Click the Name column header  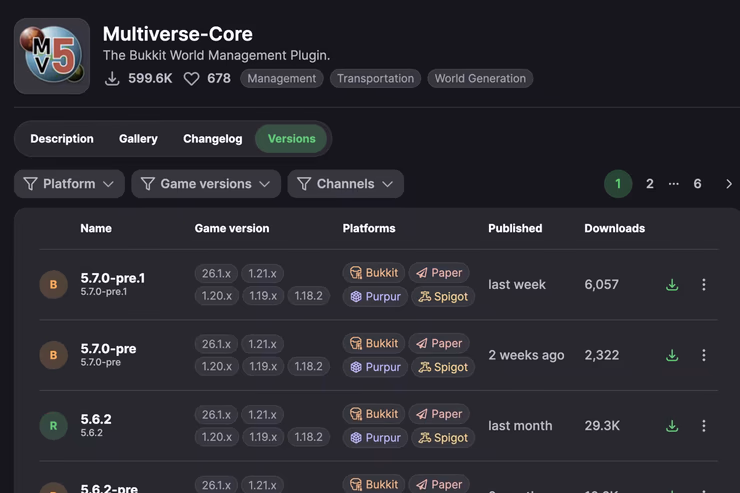(96, 228)
